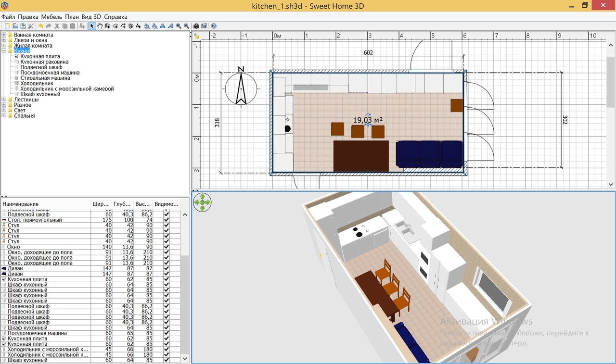Click the 3D view navigation arrows control
This screenshot has width=616, height=364.
202,202
